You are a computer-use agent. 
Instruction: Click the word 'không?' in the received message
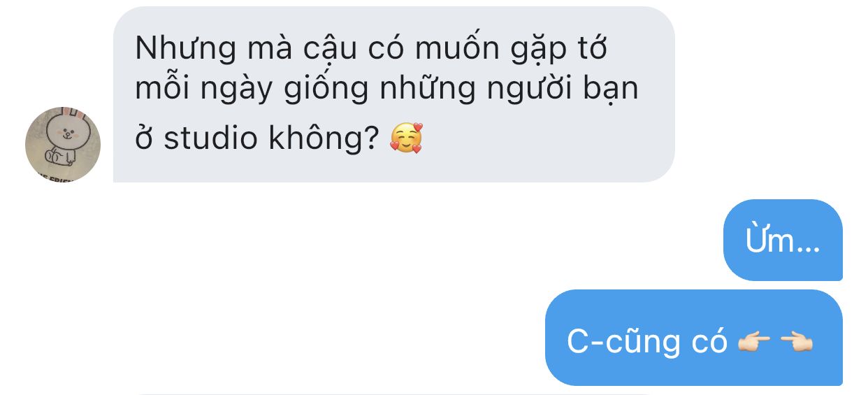[x=326, y=138]
